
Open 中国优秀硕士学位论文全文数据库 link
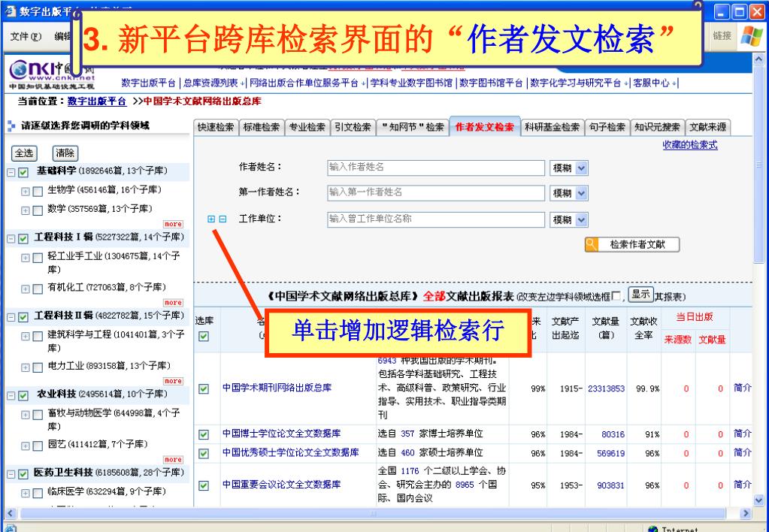coord(291,452)
